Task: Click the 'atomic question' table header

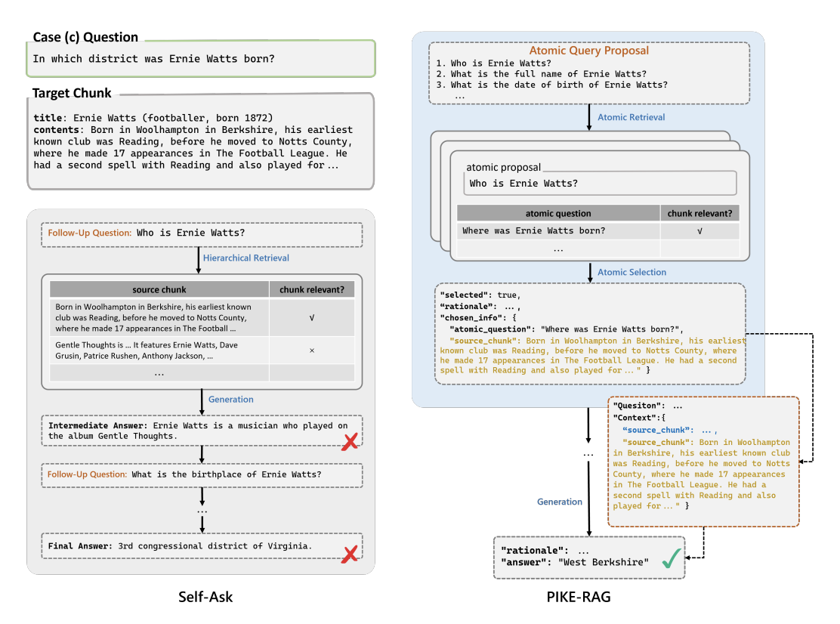Action: coord(558,213)
